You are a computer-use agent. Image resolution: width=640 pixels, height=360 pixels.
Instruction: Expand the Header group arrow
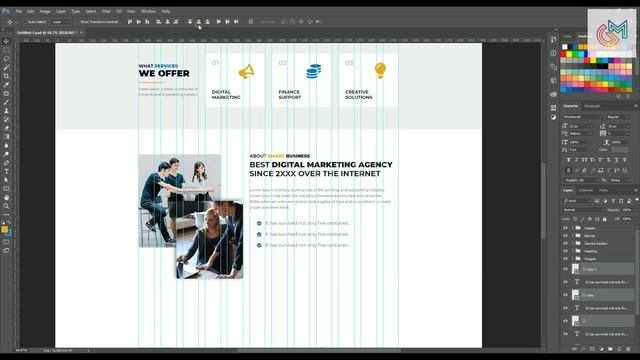click(x=572, y=228)
